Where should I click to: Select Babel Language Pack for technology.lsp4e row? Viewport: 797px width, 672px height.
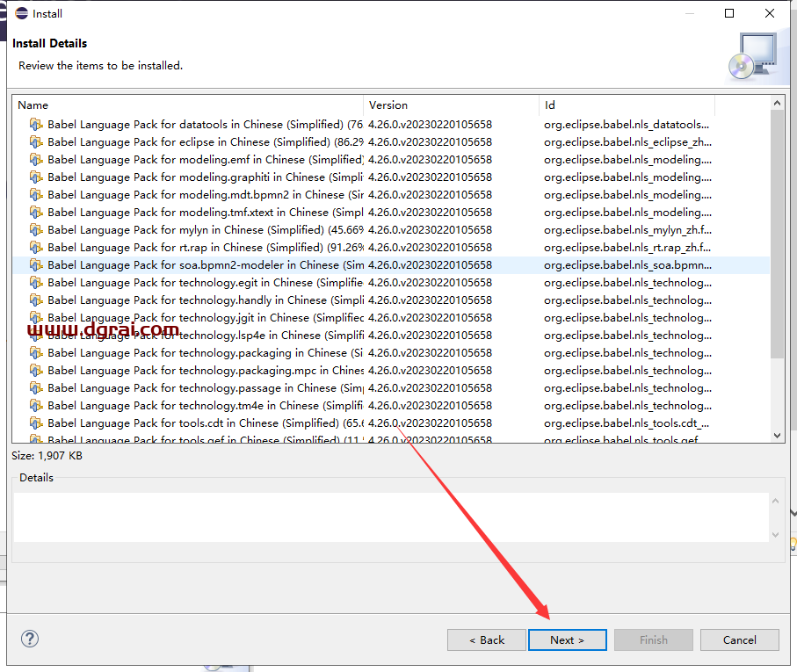(x=391, y=335)
